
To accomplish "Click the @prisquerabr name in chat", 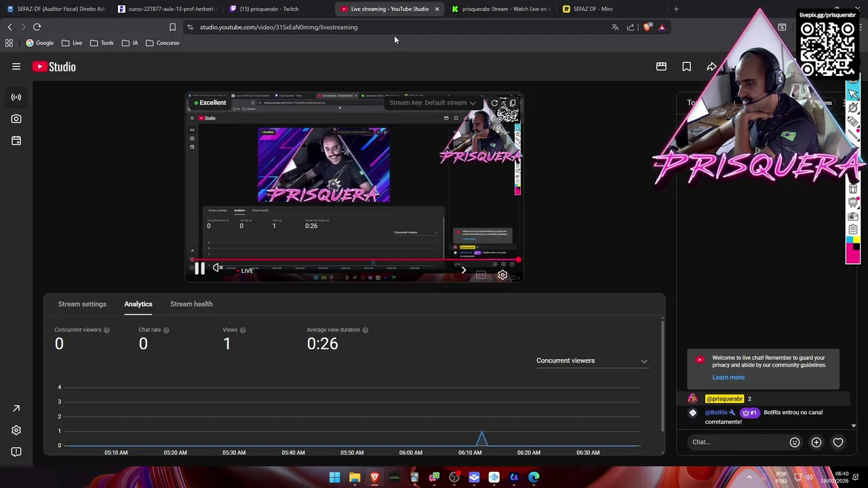I will [724, 399].
